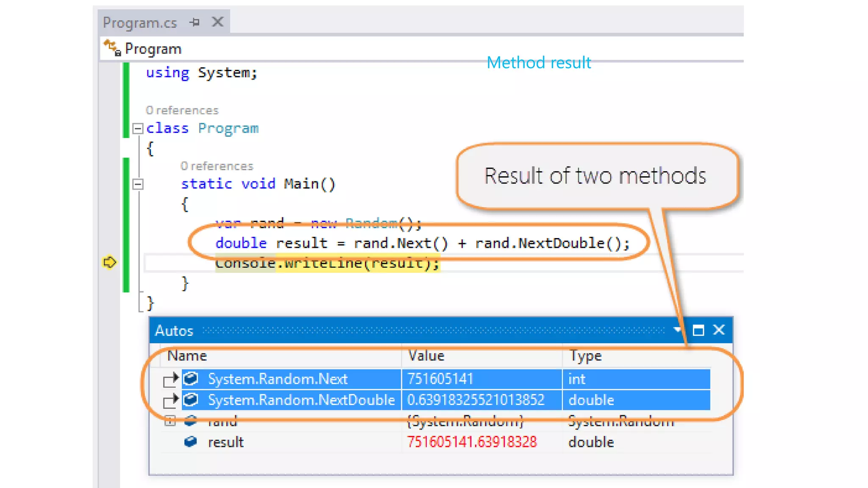Collapse the Main method code block
Image resolution: width=868 pixels, height=488 pixels.
[138, 184]
